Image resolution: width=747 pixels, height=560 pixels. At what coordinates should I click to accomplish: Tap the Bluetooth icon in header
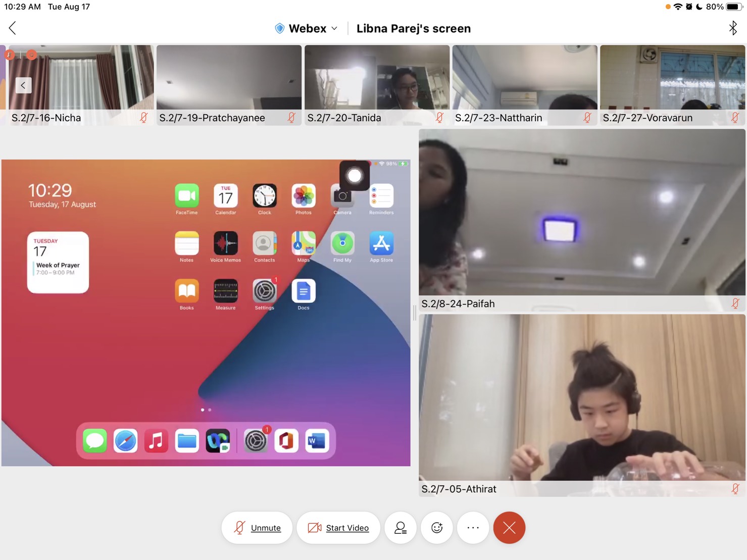pyautogui.click(x=732, y=28)
